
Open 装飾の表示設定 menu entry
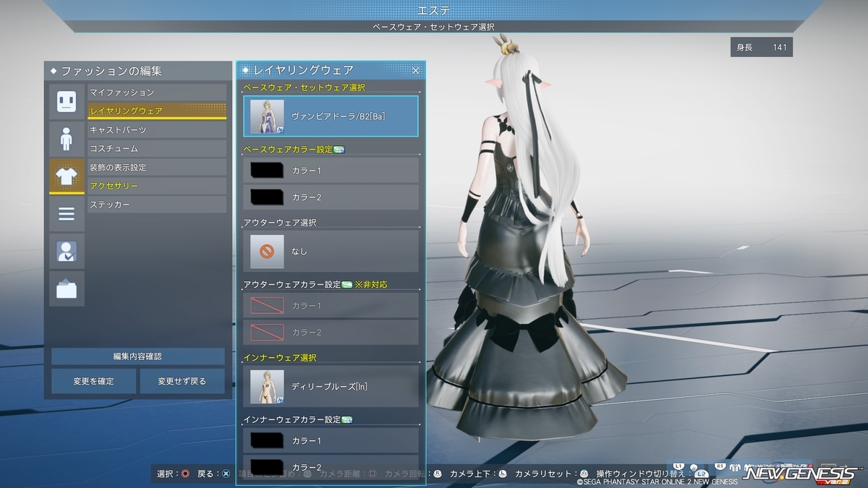[157, 167]
